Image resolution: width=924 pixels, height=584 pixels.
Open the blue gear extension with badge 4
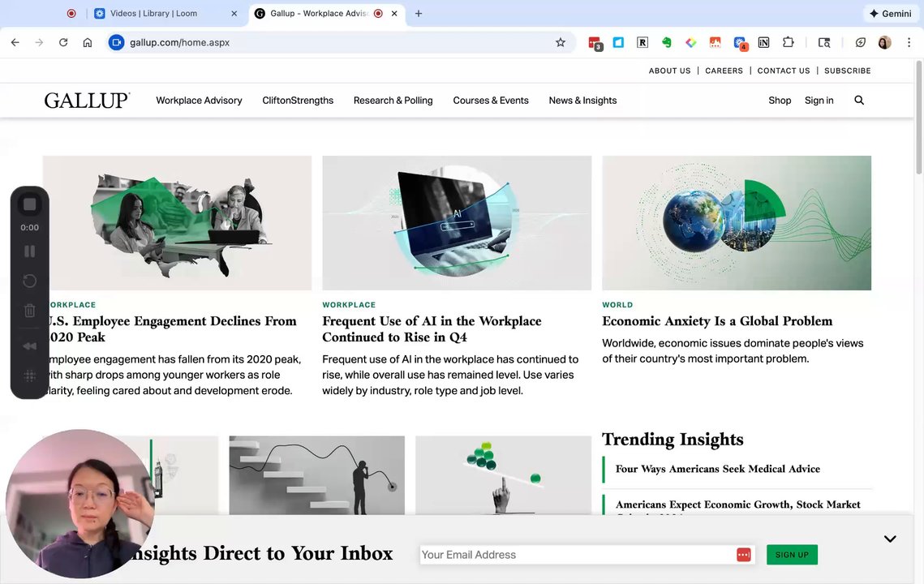pos(740,43)
